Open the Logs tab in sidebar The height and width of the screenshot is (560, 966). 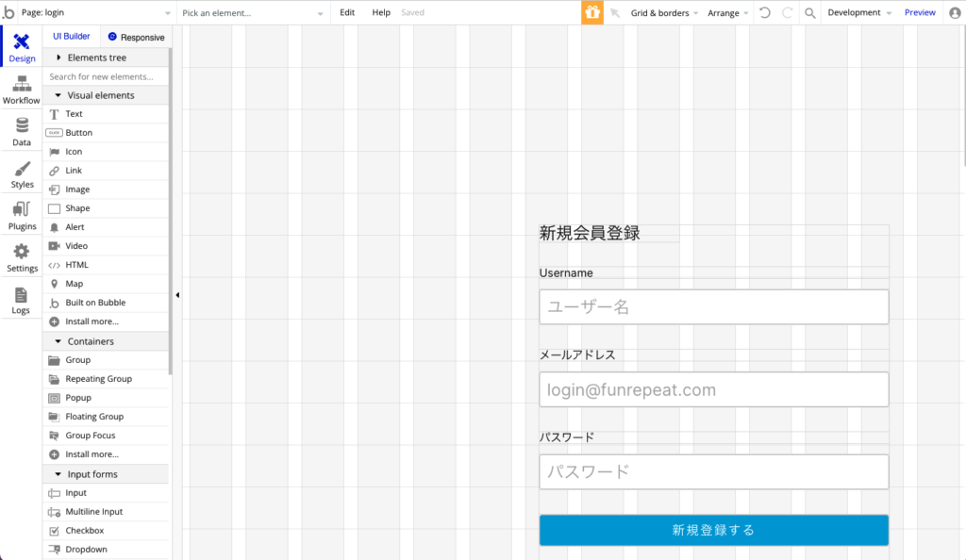point(22,300)
